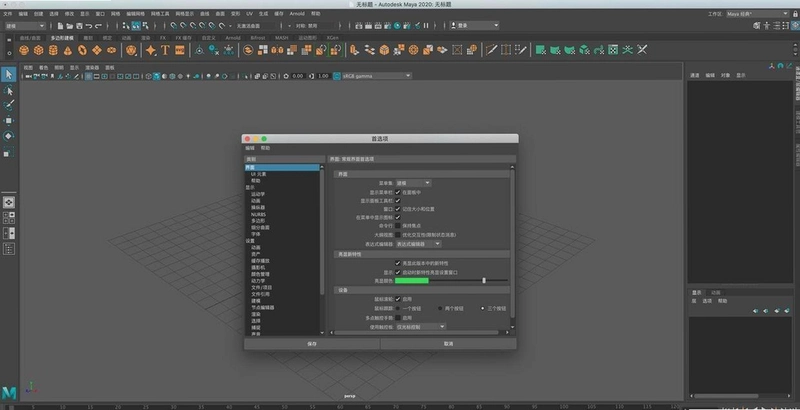800x410 pixels.
Task: Click the Redo arrow icon
Action: pos(98,25)
